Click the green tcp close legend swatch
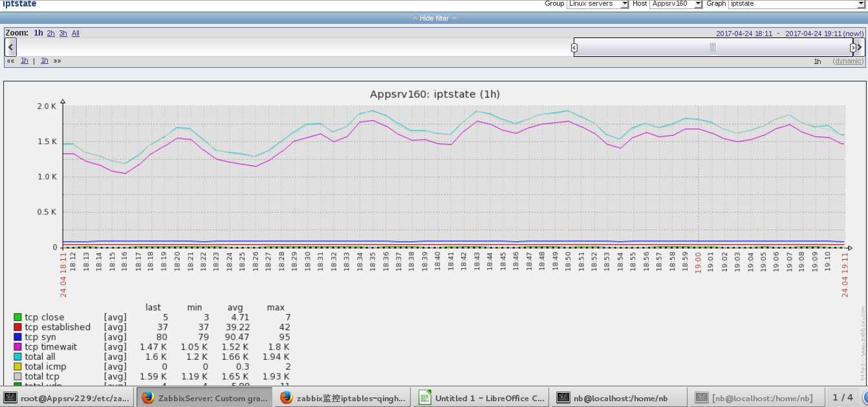 pos(18,317)
